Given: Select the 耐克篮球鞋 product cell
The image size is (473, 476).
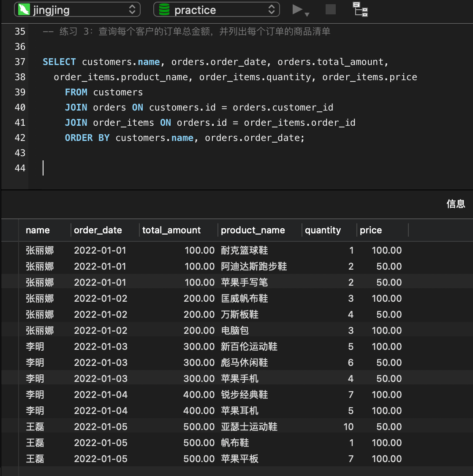Looking at the screenshot, I should 245,251.
